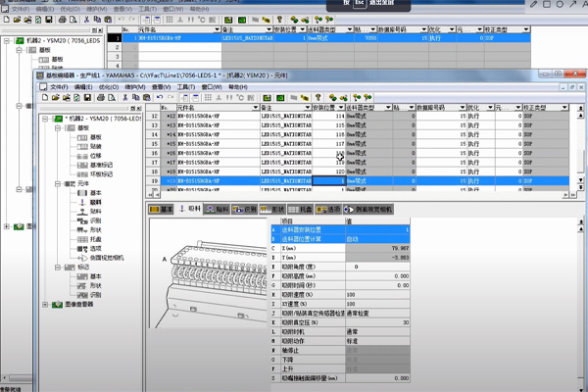
Task: Click Paste icon in front window toolbar
Action: (x=147, y=98)
